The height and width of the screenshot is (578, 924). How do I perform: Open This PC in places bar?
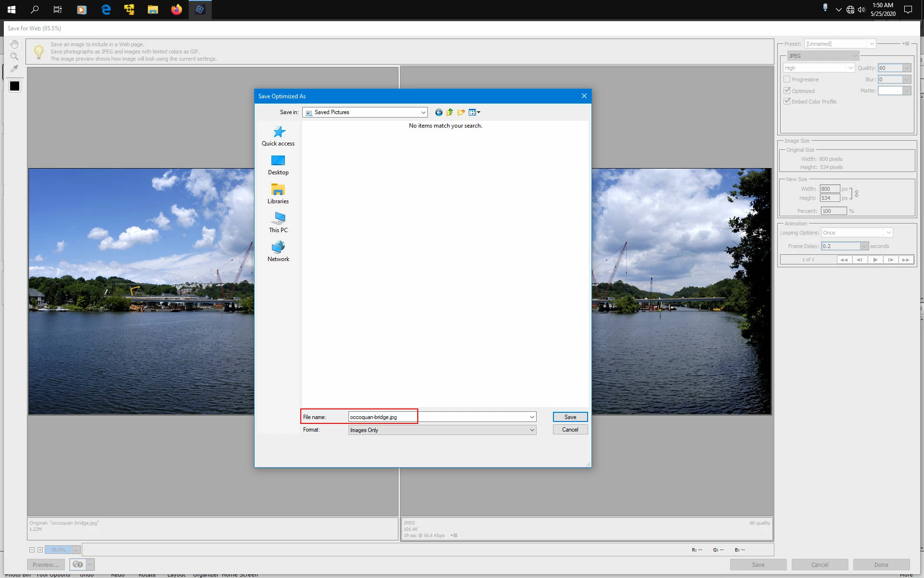pyautogui.click(x=278, y=223)
